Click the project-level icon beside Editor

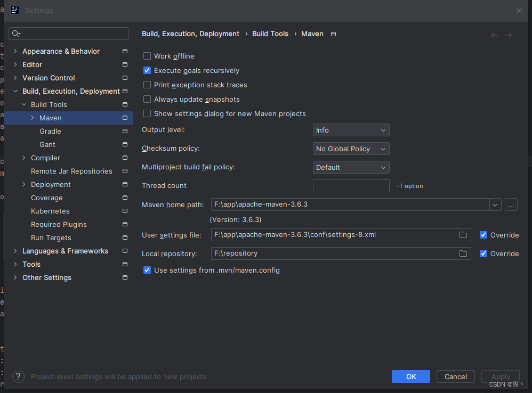(125, 64)
